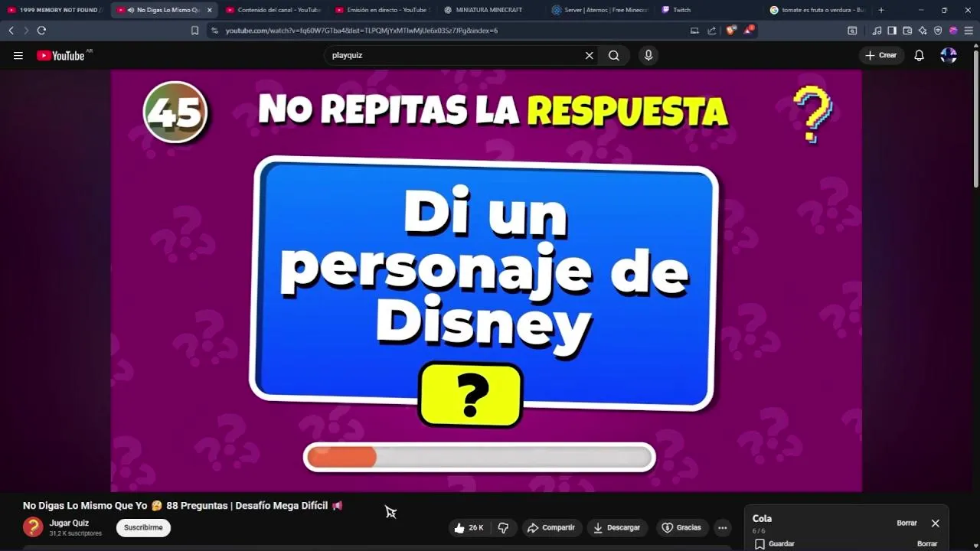Image resolution: width=980 pixels, height=551 pixels.
Task: Open the account avatar menu
Action: click(x=949, y=55)
